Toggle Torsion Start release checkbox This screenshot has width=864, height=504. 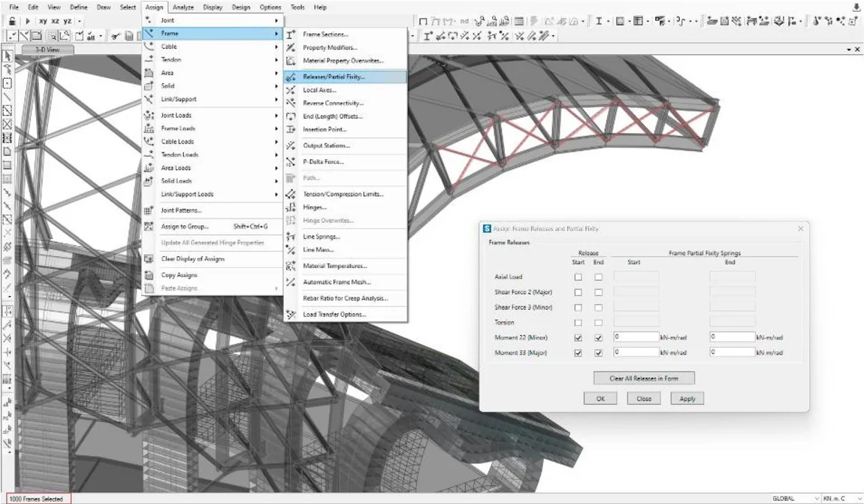[578, 323]
